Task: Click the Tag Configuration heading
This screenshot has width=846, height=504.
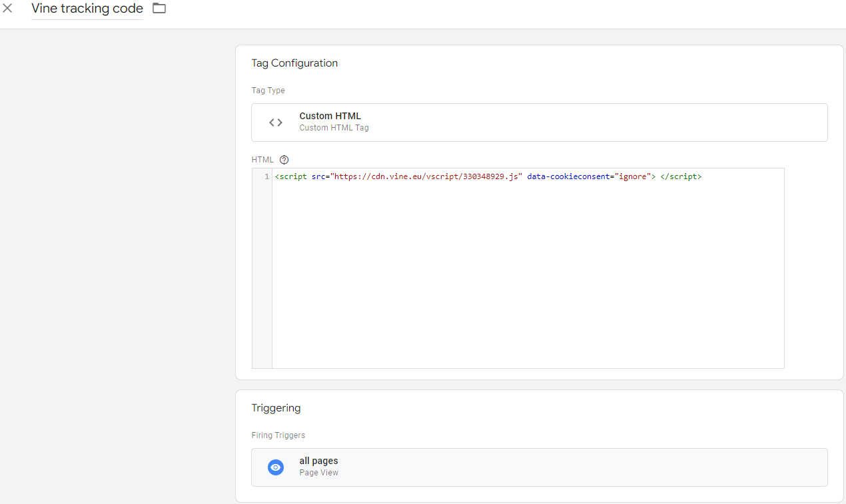Action: (x=294, y=63)
